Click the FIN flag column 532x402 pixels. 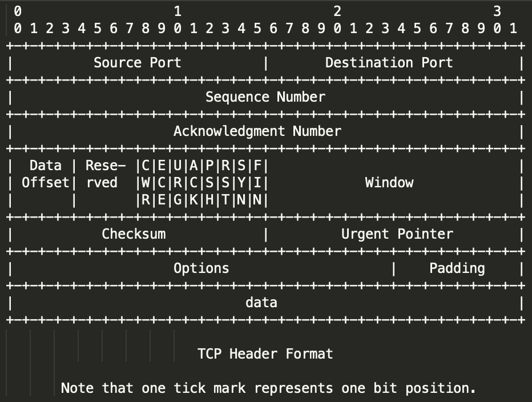pyautogui.click(x=257, y=183)
